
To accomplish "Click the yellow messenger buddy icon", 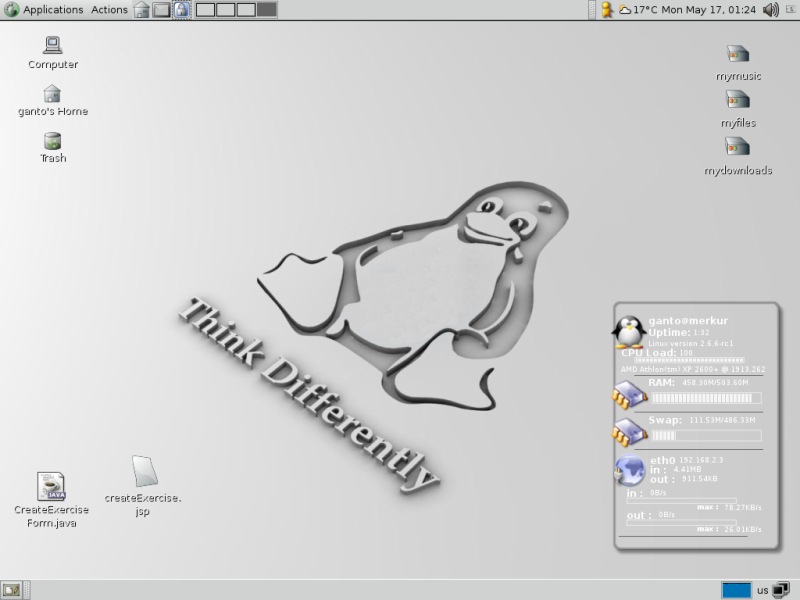I will [x=606, y=10].
